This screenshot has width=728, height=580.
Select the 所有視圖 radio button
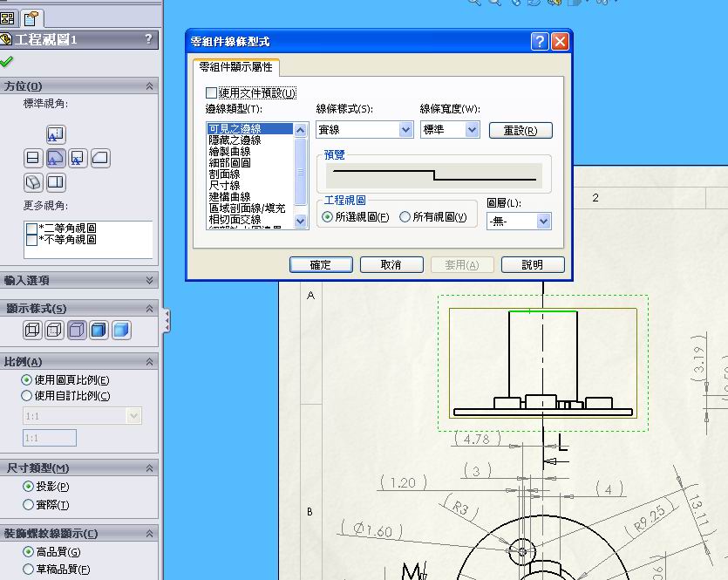coord(405,217)
